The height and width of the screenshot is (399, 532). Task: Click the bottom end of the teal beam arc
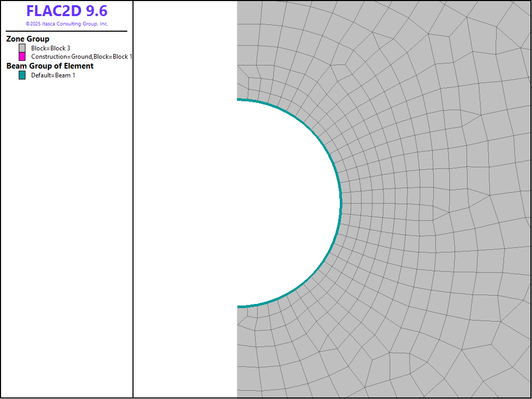239,307
